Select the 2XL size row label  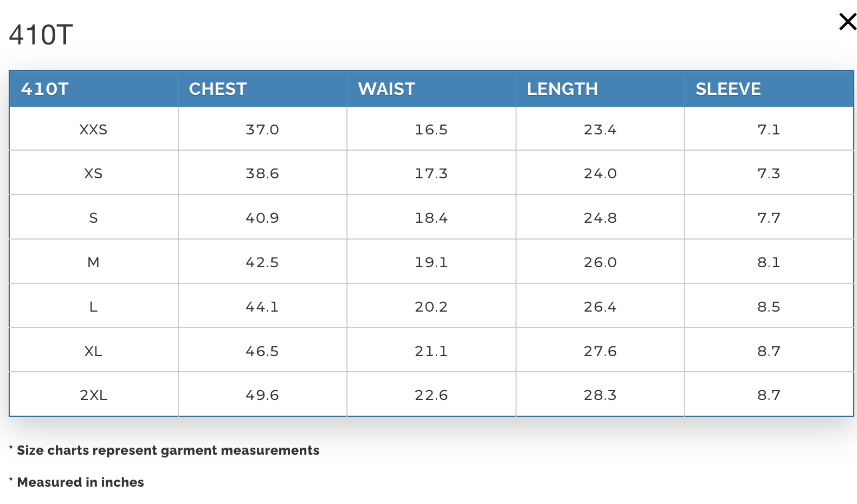[x=93, y=395]
